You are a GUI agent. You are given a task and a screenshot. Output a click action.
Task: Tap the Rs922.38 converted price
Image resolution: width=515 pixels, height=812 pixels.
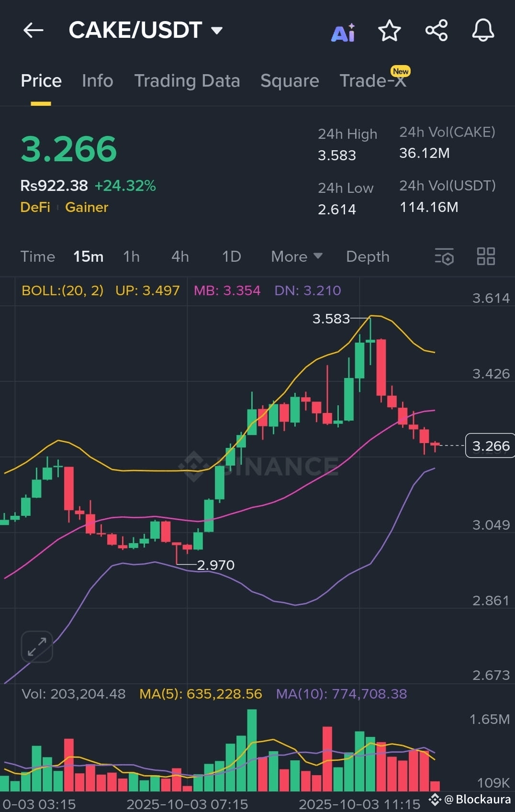[x=54, y=186]
